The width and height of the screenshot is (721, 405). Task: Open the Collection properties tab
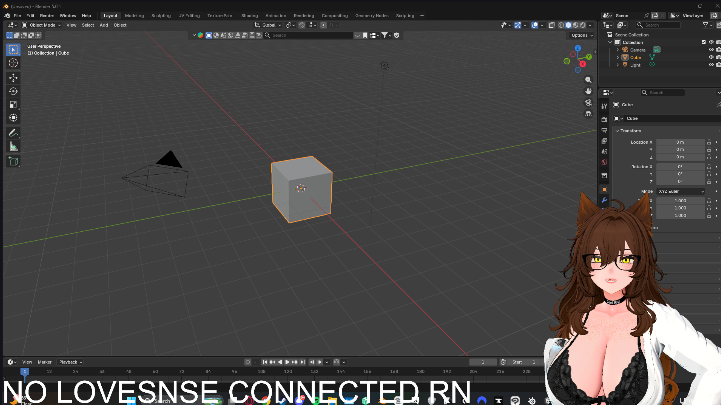604,175
